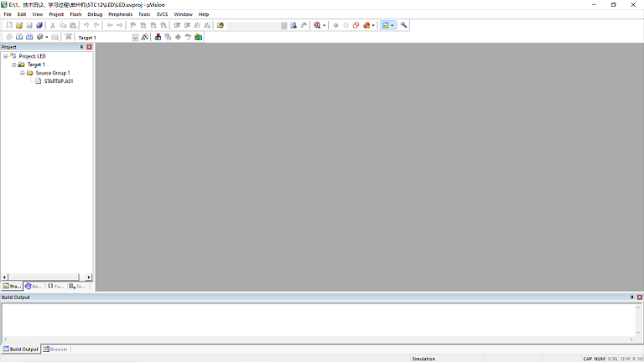Image resolution: width=644 pixels, height=362 pixels.
Task: Open the Target 1 selection dropdown
Action: coord(135,38)
